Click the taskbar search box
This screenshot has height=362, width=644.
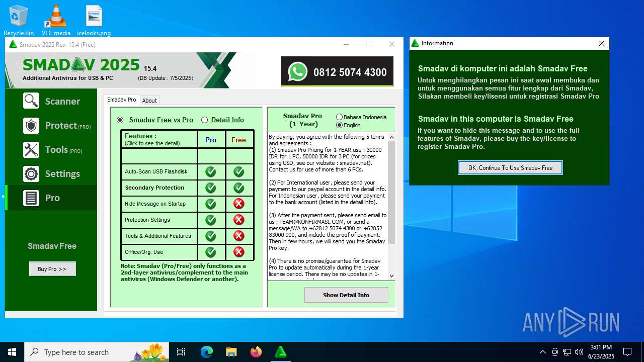97,352
